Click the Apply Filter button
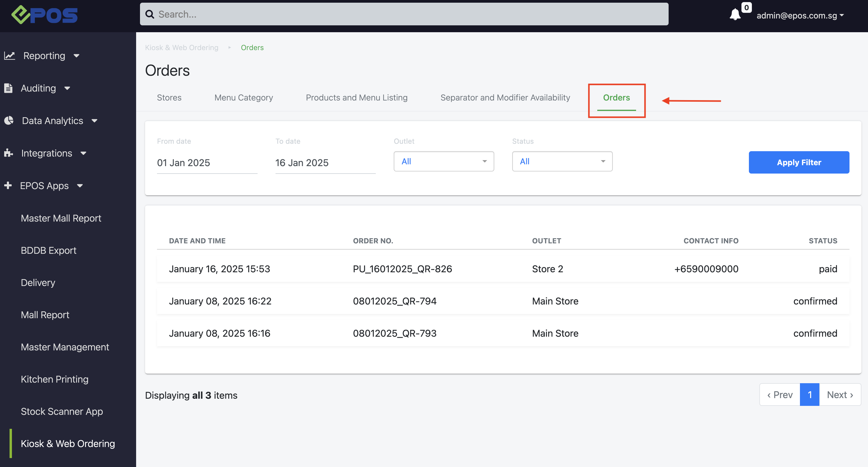 (x=799, y=162)
